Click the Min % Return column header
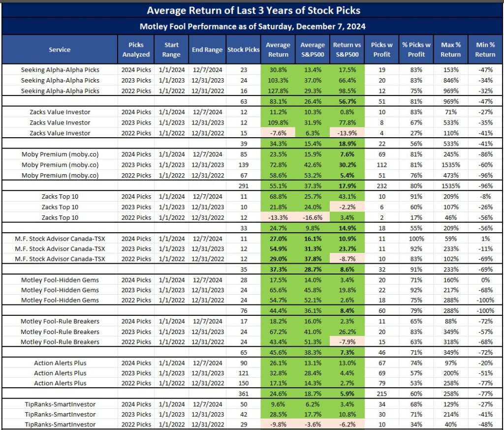This screenshot has height=430, width=504. pos(485,49)
